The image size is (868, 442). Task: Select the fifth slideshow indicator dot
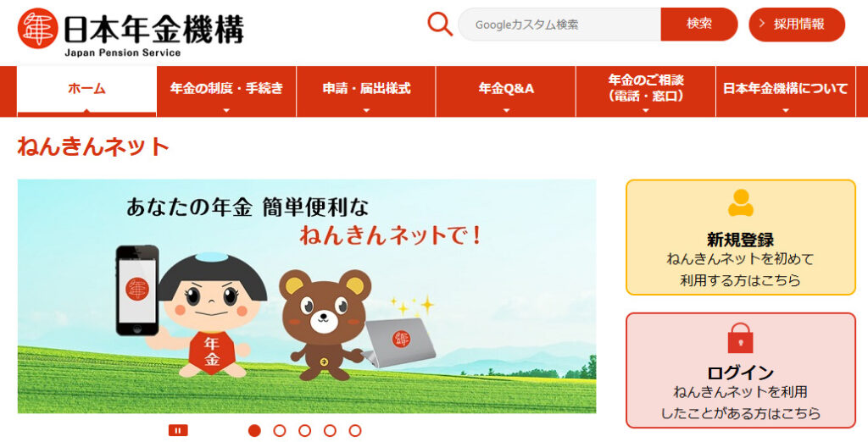click(355, 430)
